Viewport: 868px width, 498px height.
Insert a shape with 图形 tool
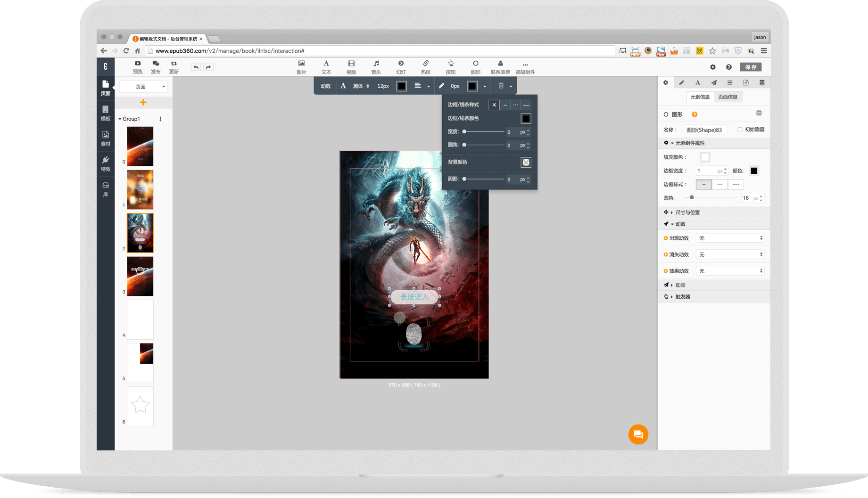475,67
